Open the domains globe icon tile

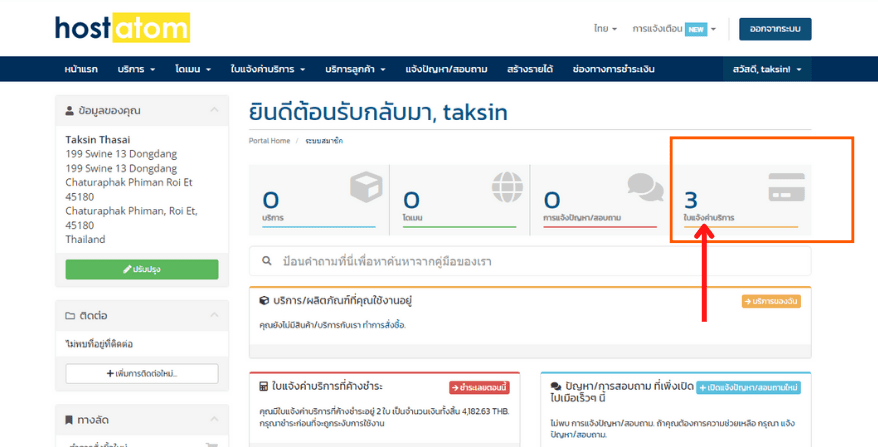[459, 200]
